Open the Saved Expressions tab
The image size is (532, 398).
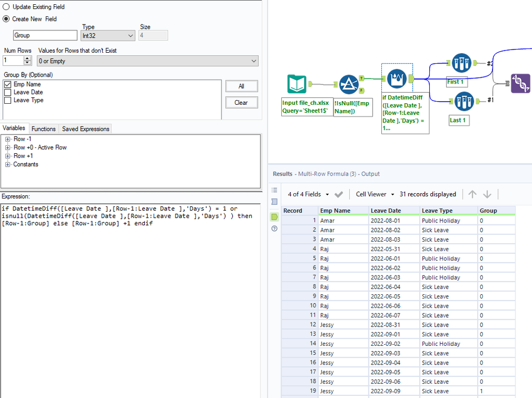tap(85, 129)
